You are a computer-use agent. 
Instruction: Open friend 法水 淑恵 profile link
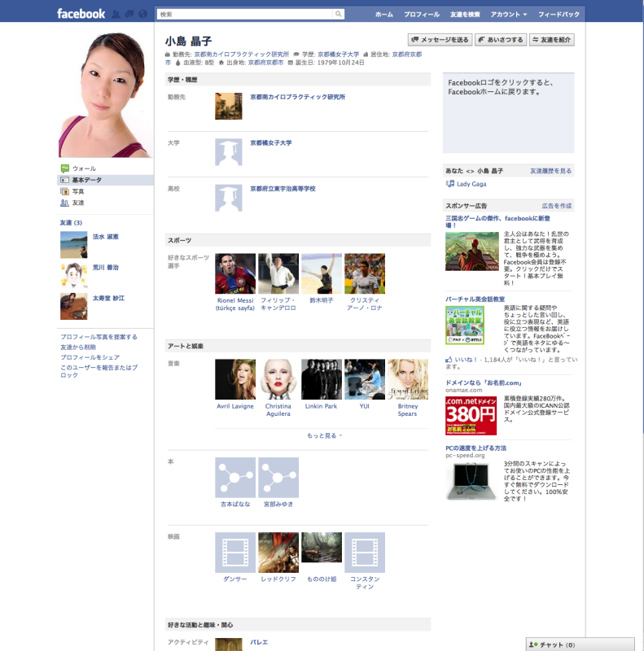[x=106, y=237]
